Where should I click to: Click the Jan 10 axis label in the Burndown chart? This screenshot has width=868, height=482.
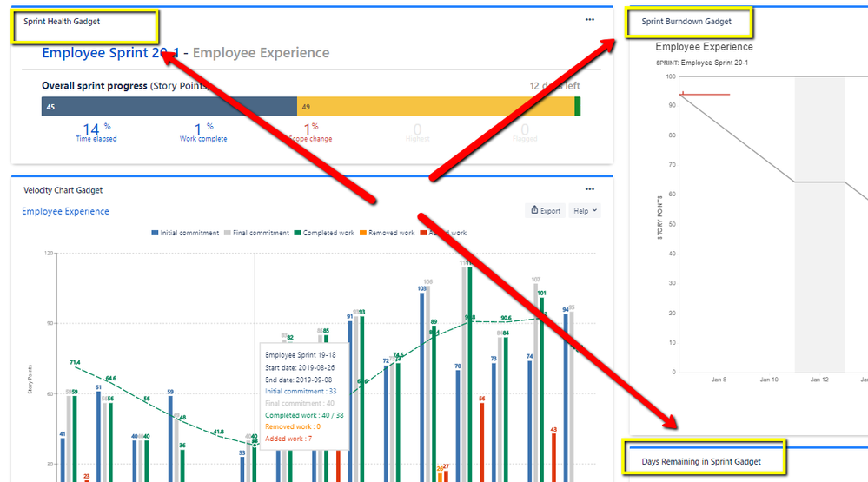click(769, 380)
